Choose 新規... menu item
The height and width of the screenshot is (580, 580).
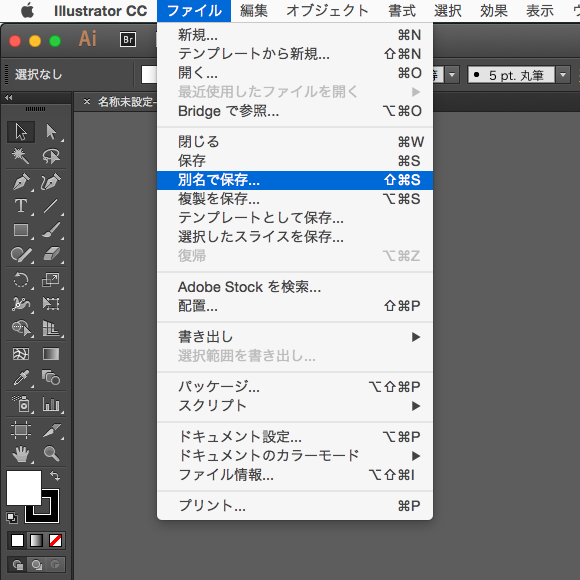(295, 35)
